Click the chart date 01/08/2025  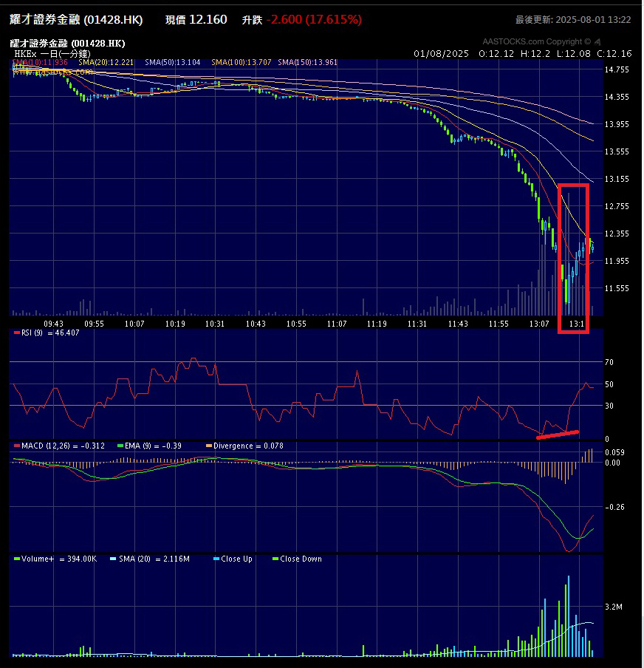click(441, 54)
